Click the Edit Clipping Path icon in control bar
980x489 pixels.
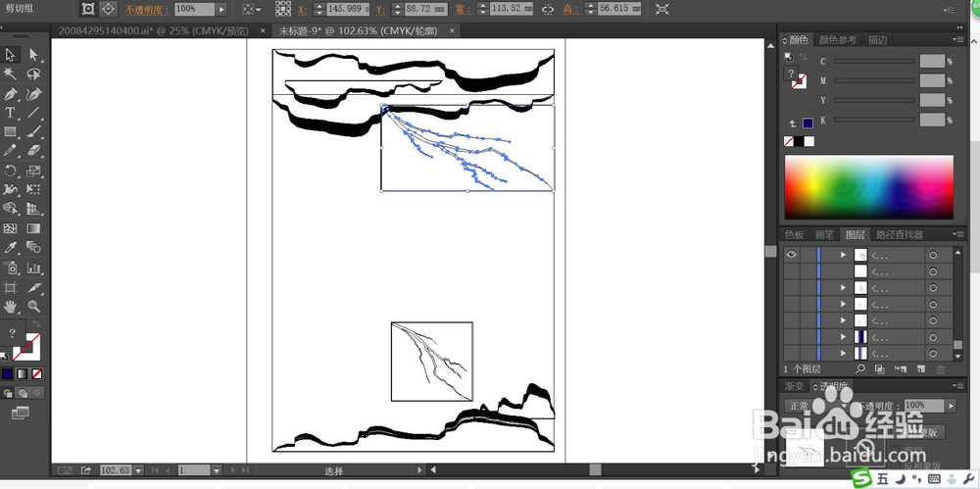88,9
